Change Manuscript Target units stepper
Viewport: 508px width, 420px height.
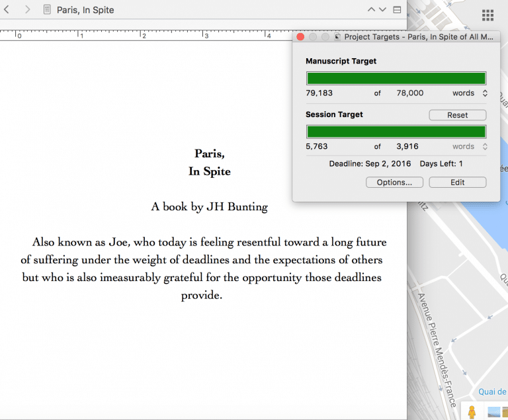click(x=485, y=93)
